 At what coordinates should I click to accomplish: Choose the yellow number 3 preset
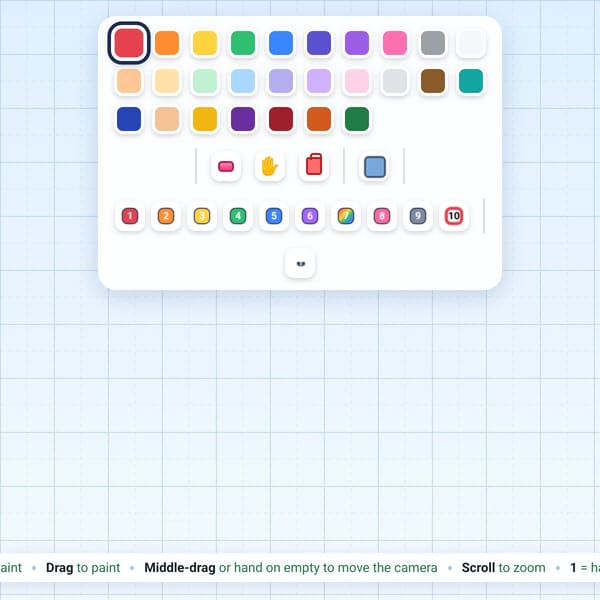tap(202, 216)
